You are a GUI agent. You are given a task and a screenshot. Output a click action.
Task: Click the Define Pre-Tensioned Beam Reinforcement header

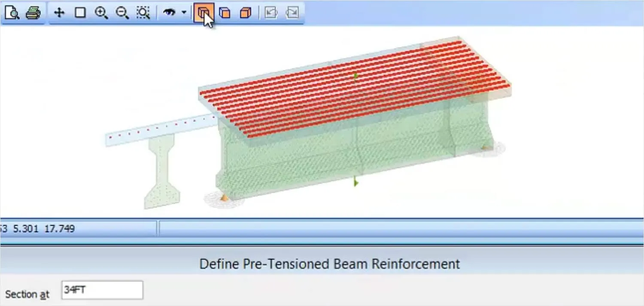329,263
